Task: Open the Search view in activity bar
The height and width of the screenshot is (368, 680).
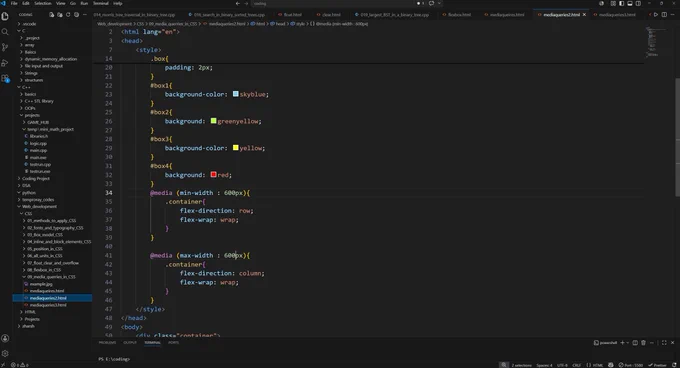Action: [x=5, y=32]
